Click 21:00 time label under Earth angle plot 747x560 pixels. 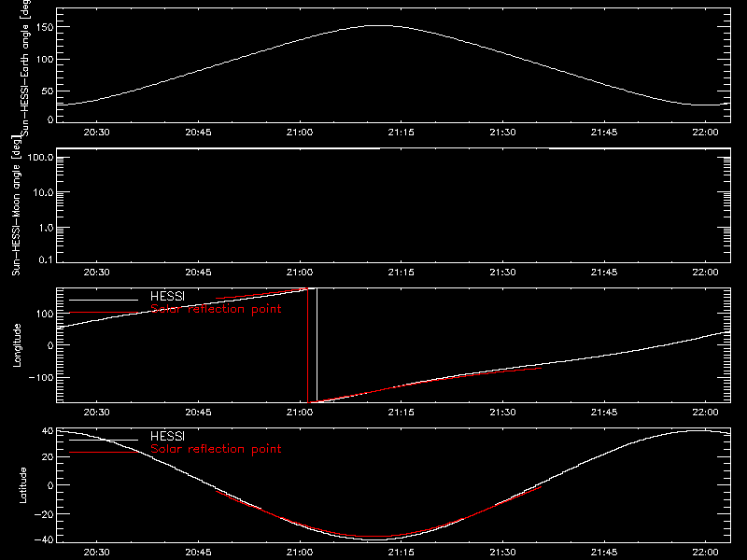(x=300, y=133)
